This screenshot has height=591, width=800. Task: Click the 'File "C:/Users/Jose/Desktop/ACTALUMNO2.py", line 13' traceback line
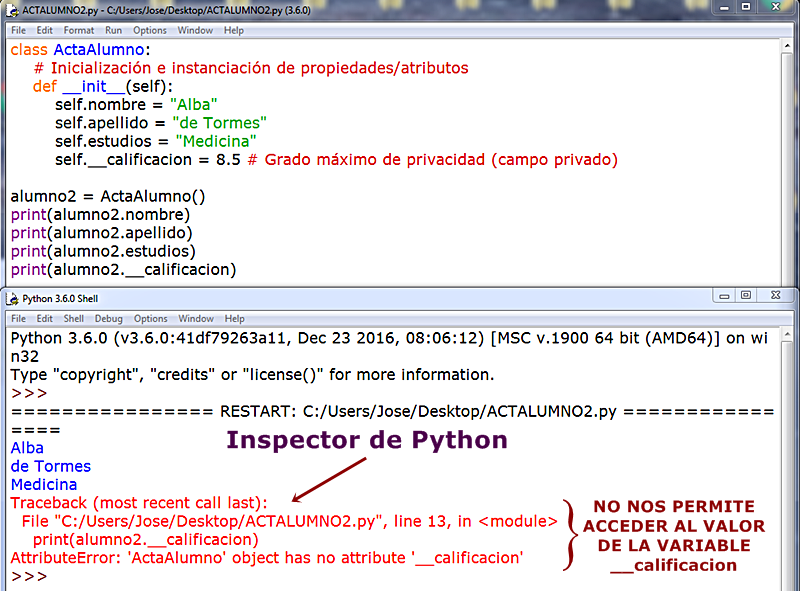(x=290, y=522)
